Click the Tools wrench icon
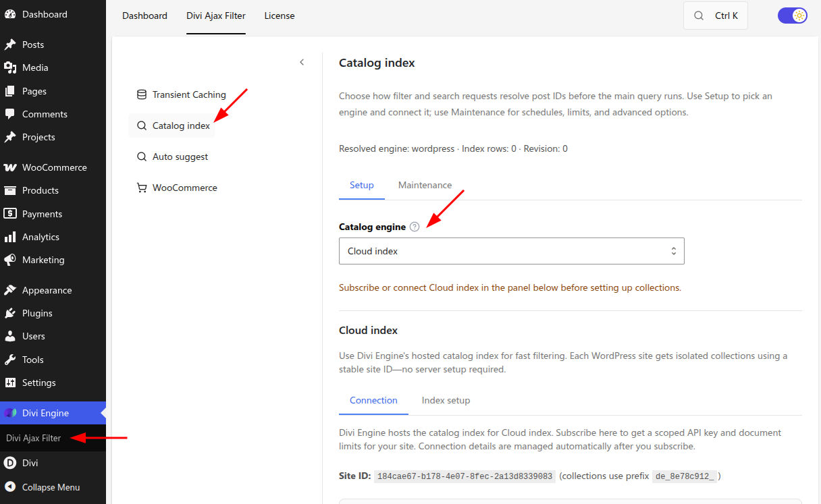The image size is (821, 504). (x=10, y=360)
